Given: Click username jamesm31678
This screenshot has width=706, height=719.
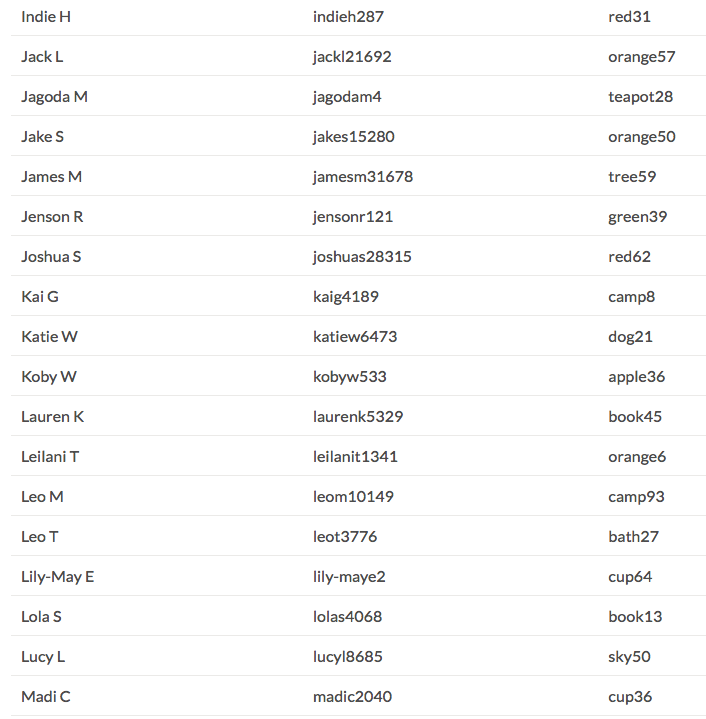Looking at the screenshot, I should (x=362, y=177).
